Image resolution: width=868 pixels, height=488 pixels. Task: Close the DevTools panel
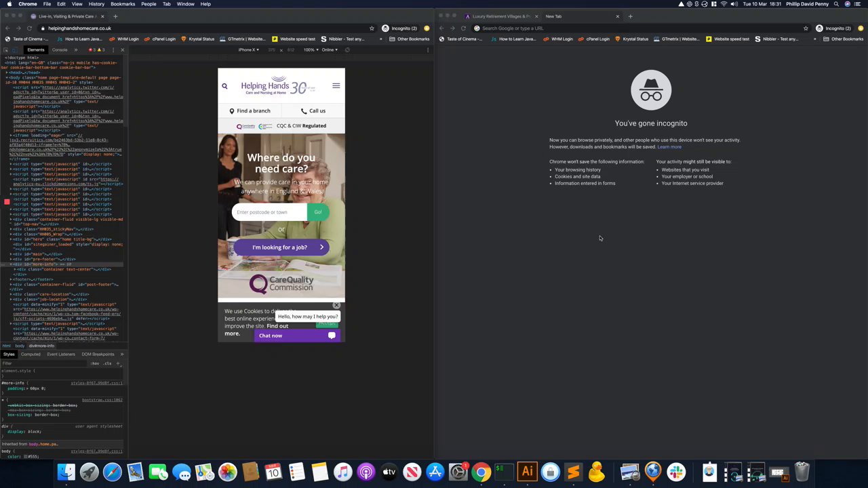pyautogui.click(x=122, y=50)
